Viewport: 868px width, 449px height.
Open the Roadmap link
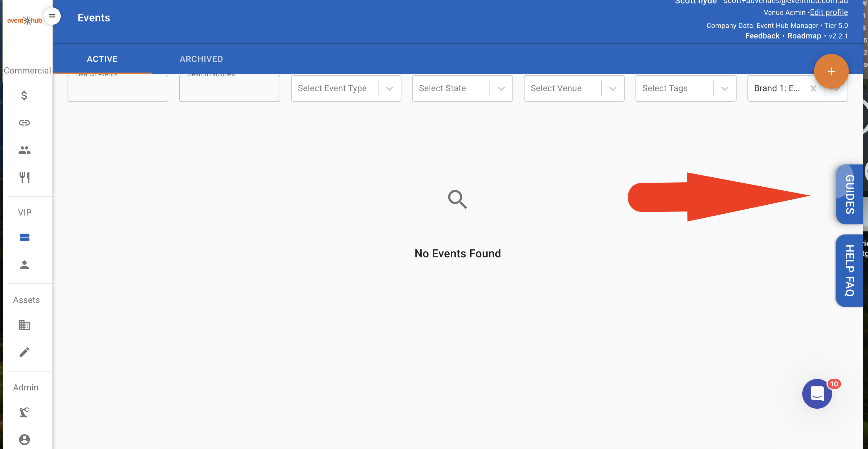[x=804, y=36]
